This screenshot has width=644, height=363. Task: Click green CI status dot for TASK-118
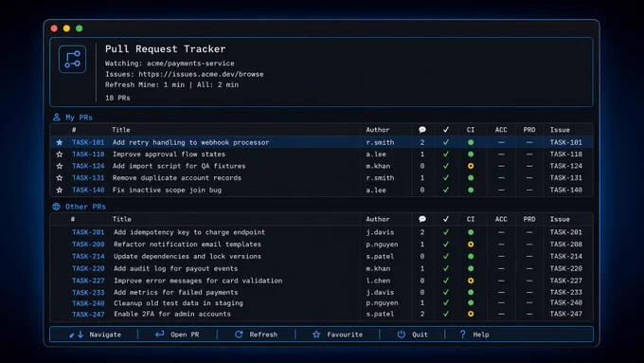coord(471,154)
